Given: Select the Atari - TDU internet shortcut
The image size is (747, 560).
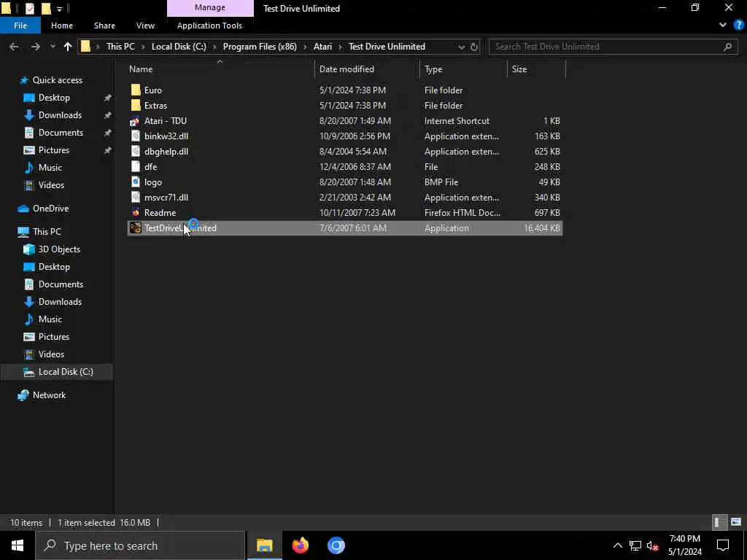Looking at the screenshot, I should (x=345, y=121).
